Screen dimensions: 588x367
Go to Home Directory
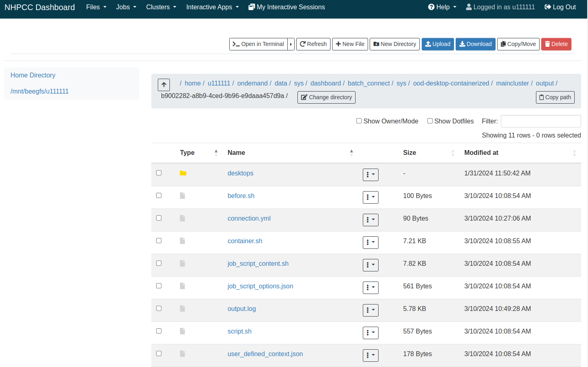(33, 75)
